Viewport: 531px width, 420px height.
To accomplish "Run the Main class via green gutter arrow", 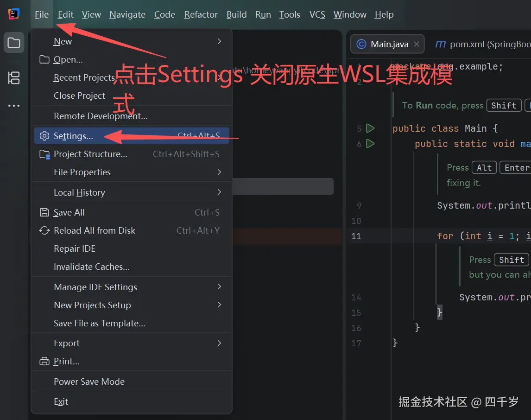I will coord(370,128).
